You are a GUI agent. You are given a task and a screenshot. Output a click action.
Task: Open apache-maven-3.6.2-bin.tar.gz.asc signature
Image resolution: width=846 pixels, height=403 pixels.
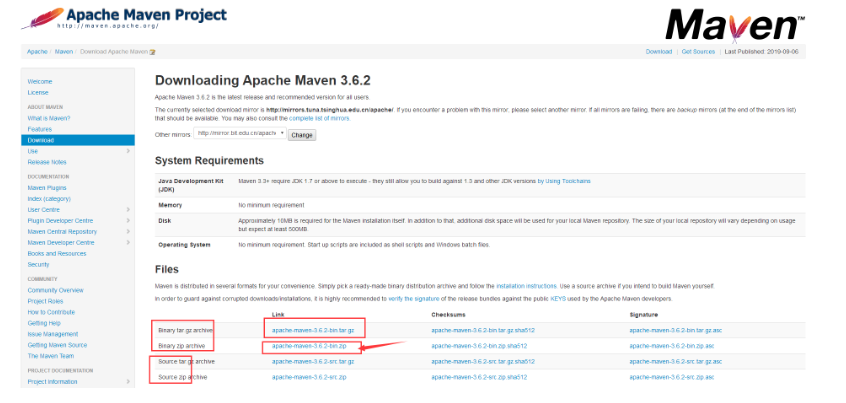676,330
